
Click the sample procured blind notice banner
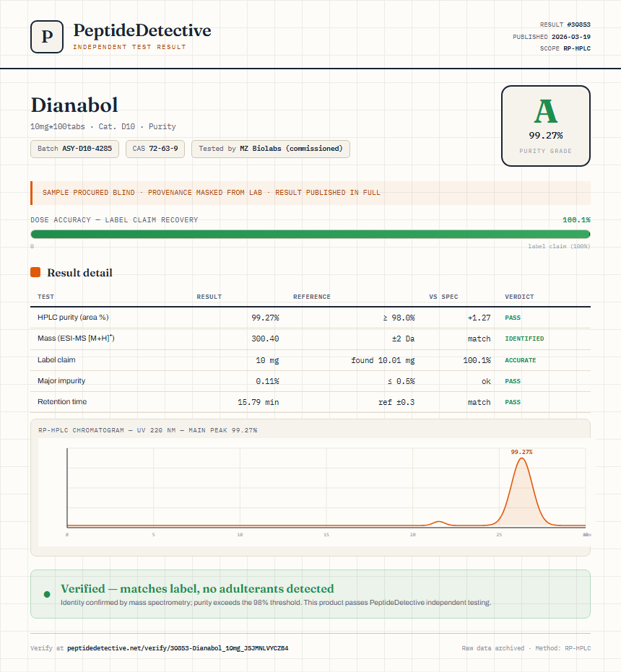tap(310, 193)
